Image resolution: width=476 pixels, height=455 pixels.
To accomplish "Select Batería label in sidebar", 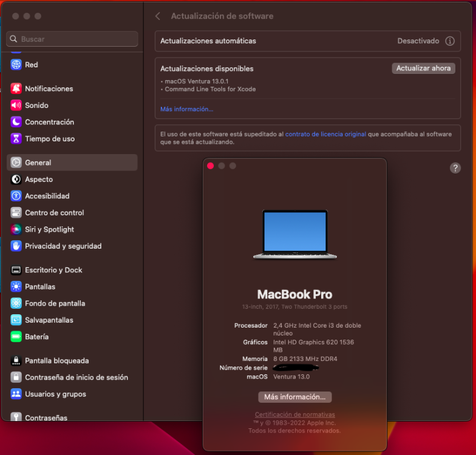I will pos(36,337).
